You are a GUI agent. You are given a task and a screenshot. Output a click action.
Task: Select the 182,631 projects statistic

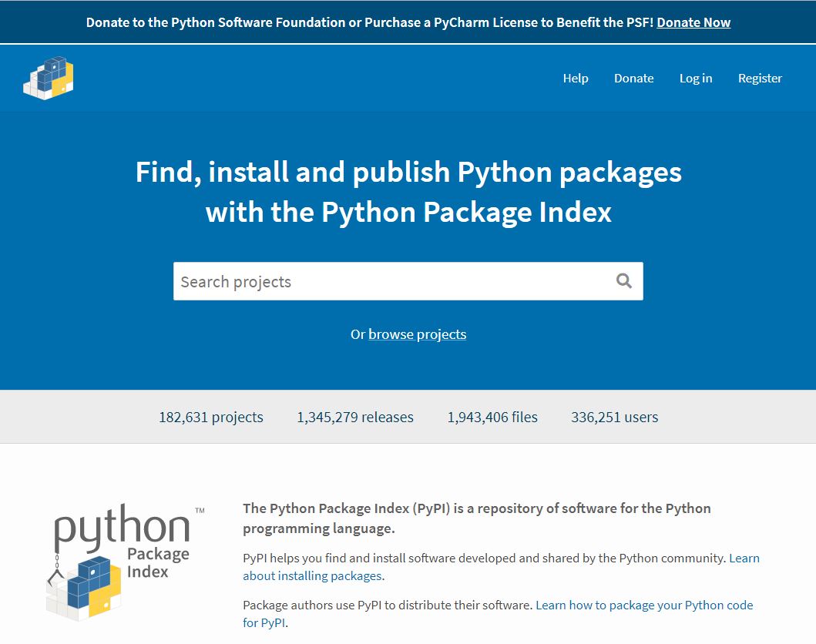[x=211, y=418]
